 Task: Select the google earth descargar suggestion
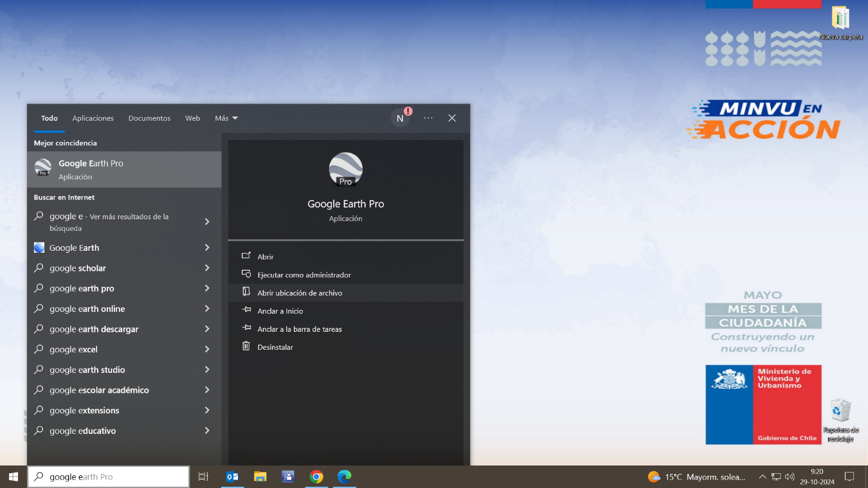[x=124, y=329]
